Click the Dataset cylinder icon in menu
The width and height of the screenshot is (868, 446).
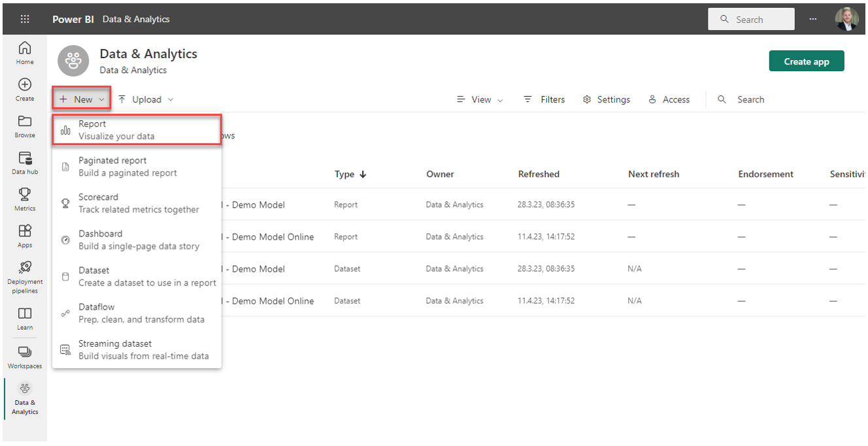[x=65, y=276]
